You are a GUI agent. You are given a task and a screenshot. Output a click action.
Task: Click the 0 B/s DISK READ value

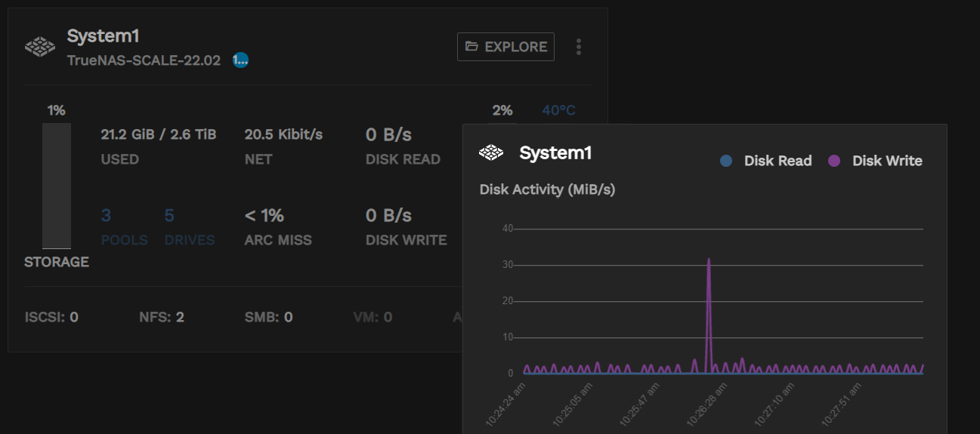pos(388,135)
